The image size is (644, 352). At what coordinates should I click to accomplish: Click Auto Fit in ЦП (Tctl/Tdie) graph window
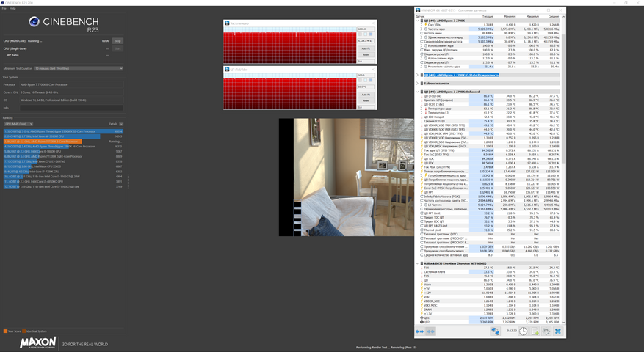coord(366,95)
